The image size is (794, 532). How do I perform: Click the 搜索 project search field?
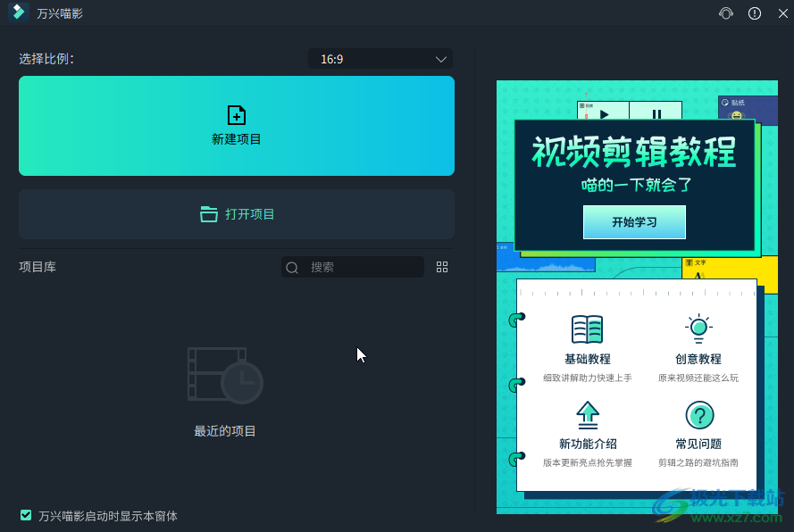tap(353, 267)
